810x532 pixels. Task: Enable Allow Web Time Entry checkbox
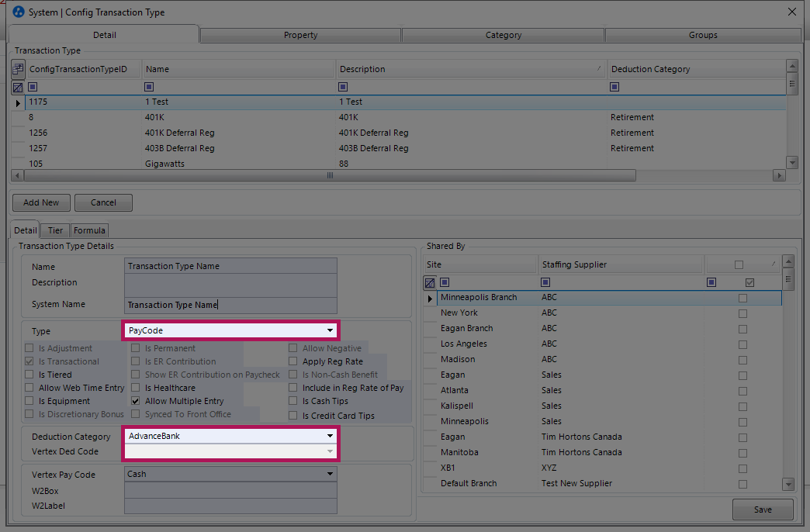(29, 388)
